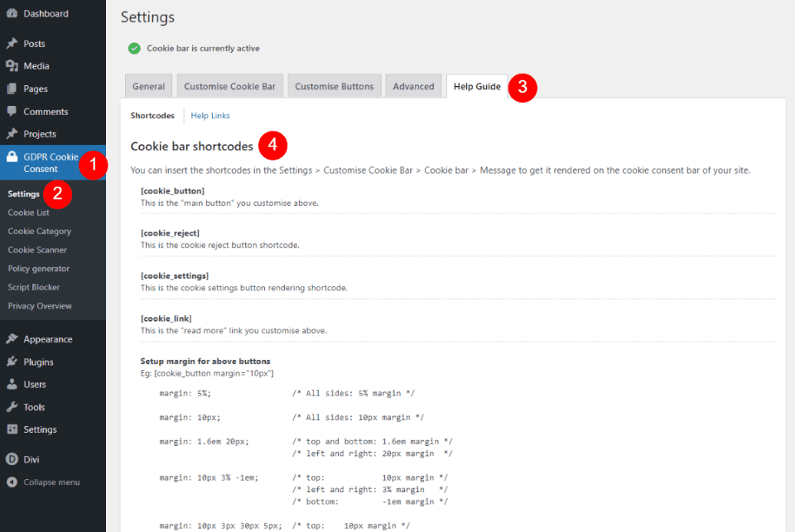Select the Advanced tab
795x532 pixels.
(x=413, y=86)
